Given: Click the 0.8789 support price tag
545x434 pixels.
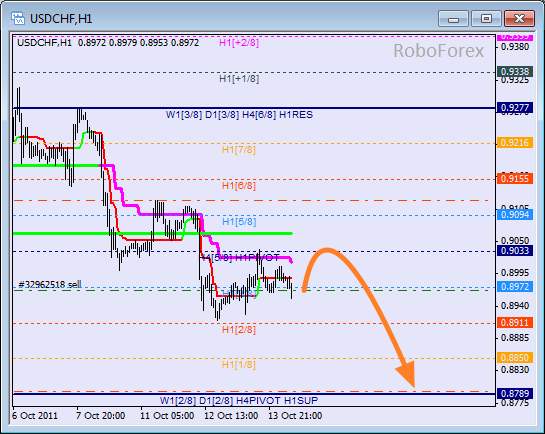Looking at the screenshot, I should [515, 394].
